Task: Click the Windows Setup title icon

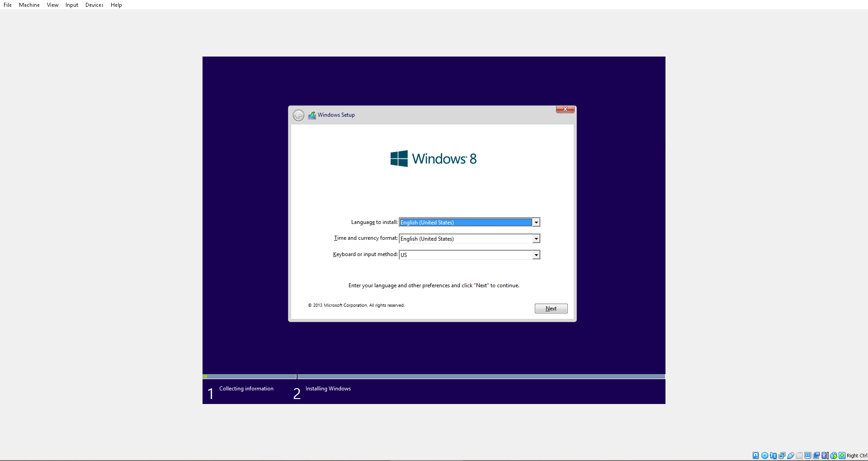Action: click(x=312, y=115)
